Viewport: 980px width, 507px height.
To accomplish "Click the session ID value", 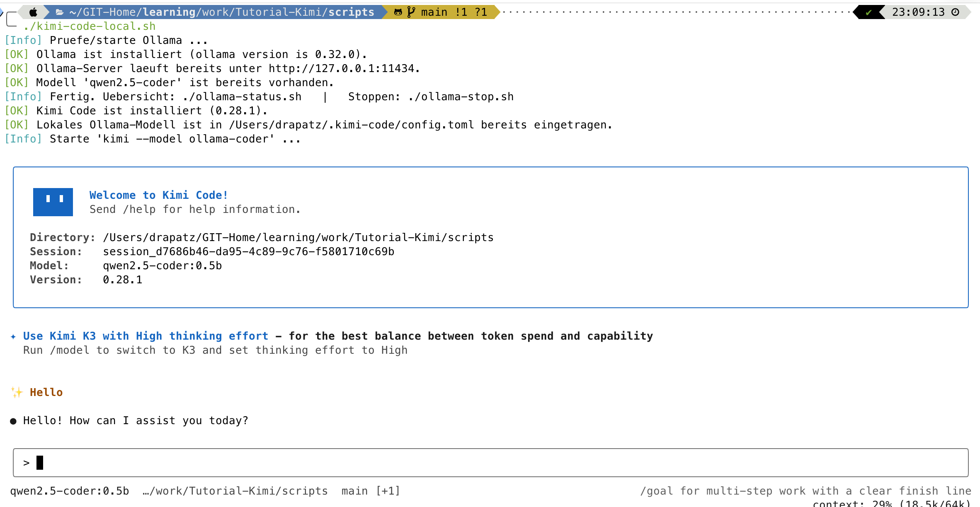I will pyautogui.click(x=248, y=251).
